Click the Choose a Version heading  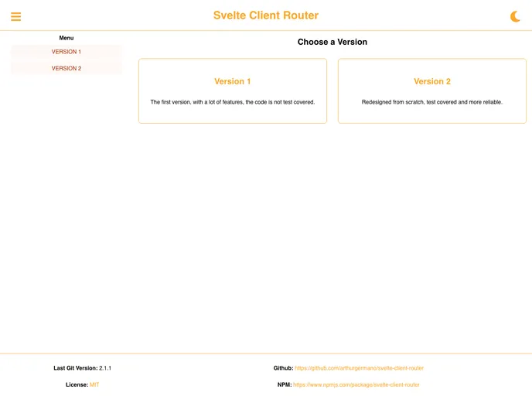pos(332,42)
